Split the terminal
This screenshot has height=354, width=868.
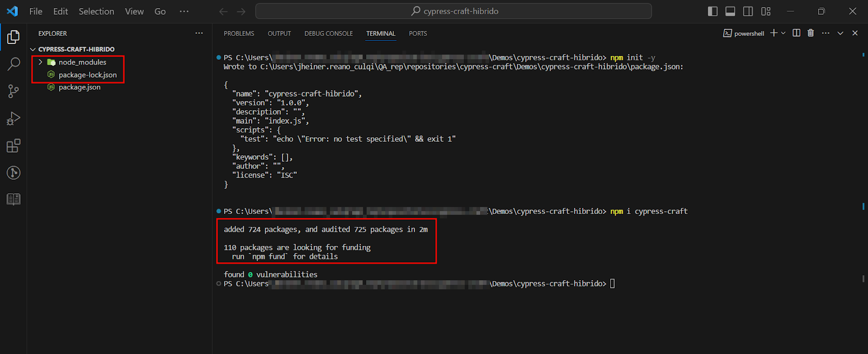(796, 33)
